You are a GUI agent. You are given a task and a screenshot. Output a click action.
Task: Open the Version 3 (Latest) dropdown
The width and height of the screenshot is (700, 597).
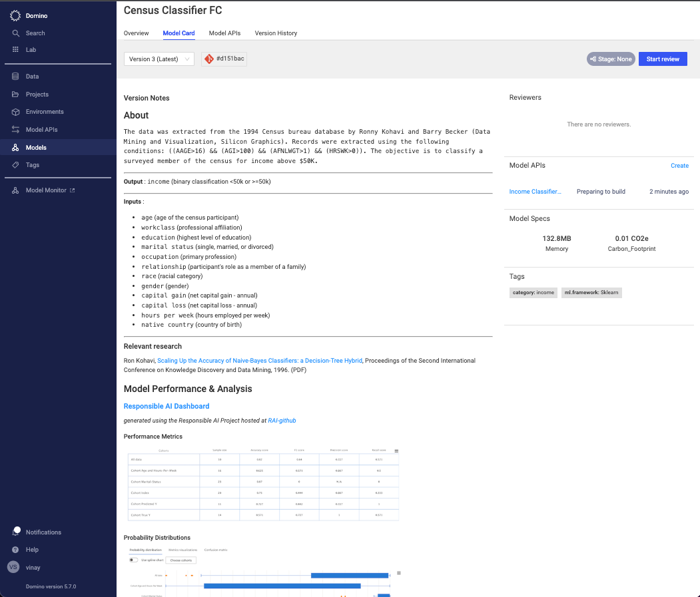click(159, 59)
